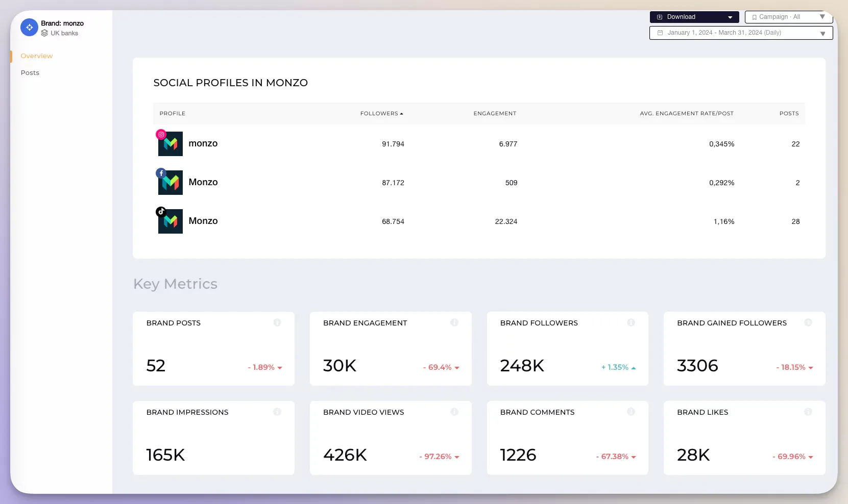Sort table by Posts column
Screen dimensions: 848x504
point(789,113)
